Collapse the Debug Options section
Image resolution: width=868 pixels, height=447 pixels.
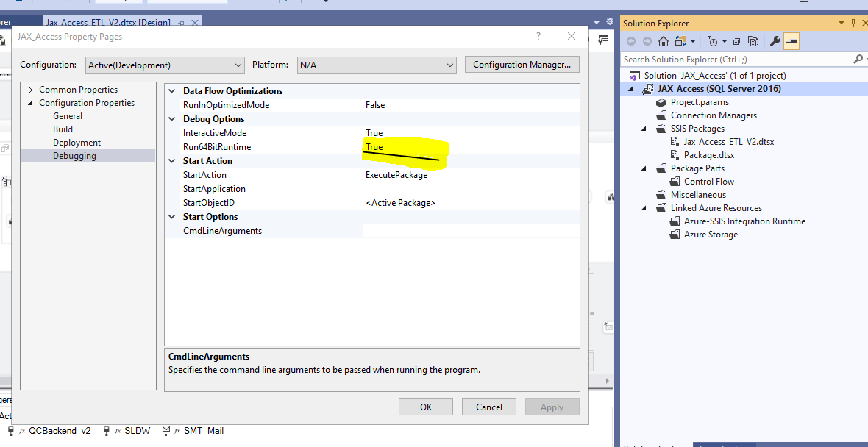tap(172, 119)
